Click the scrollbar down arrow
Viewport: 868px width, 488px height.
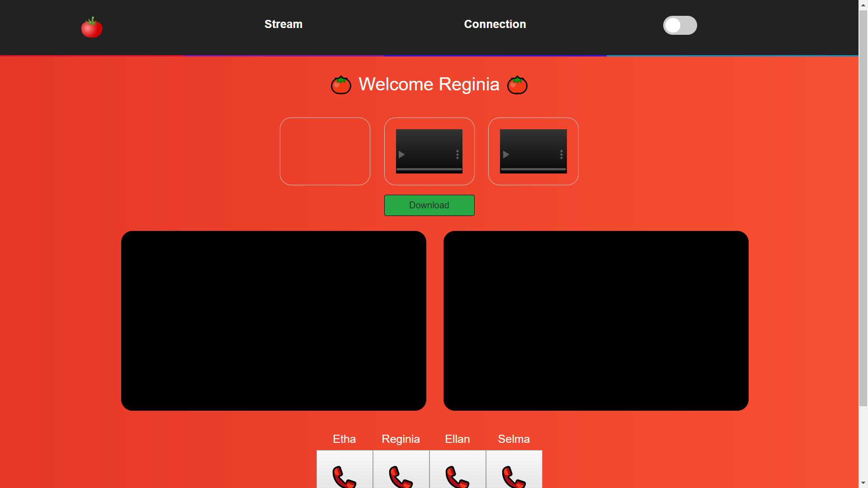pos(863,483)
